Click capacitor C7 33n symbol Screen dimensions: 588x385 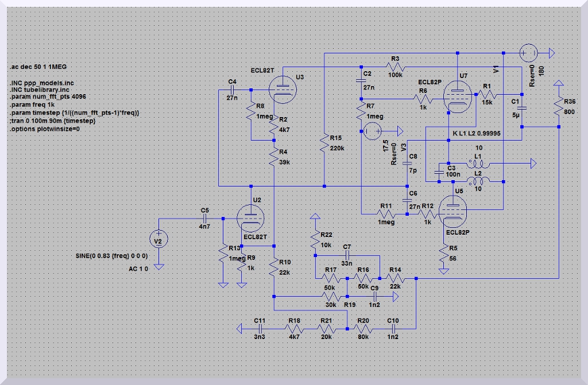347,255
